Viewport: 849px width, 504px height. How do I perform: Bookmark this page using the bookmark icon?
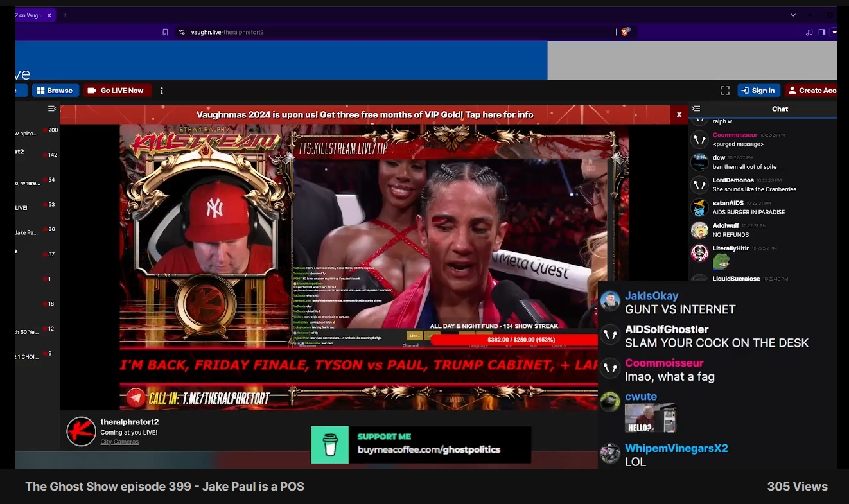pyautogui.click(x=165, y=32)
